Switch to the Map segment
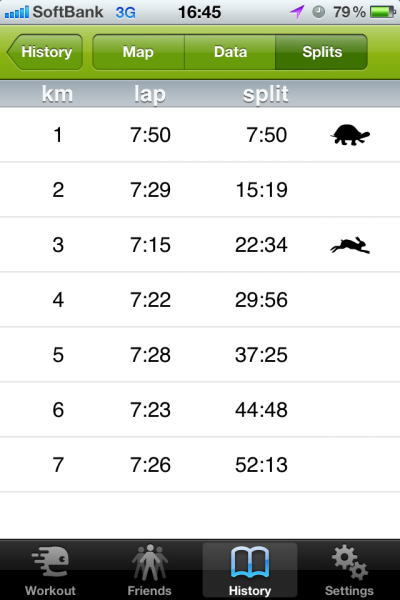 tap(138, 52)
